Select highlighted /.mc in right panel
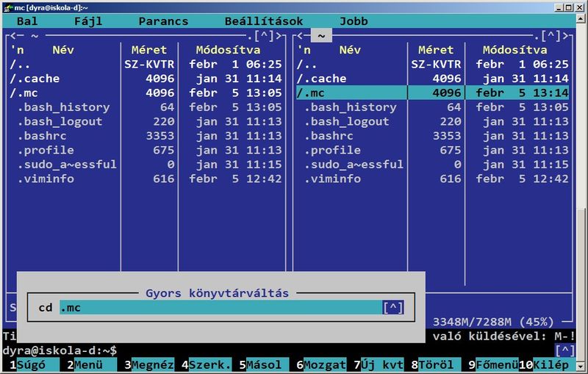Screen dimensions: 588x374 tap(433, 93)
